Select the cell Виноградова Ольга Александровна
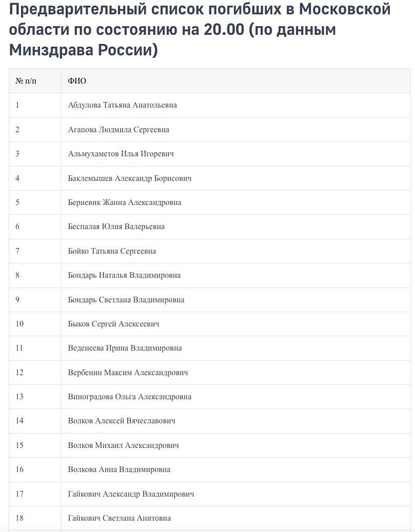415x532 pixels. click(130, 397)
